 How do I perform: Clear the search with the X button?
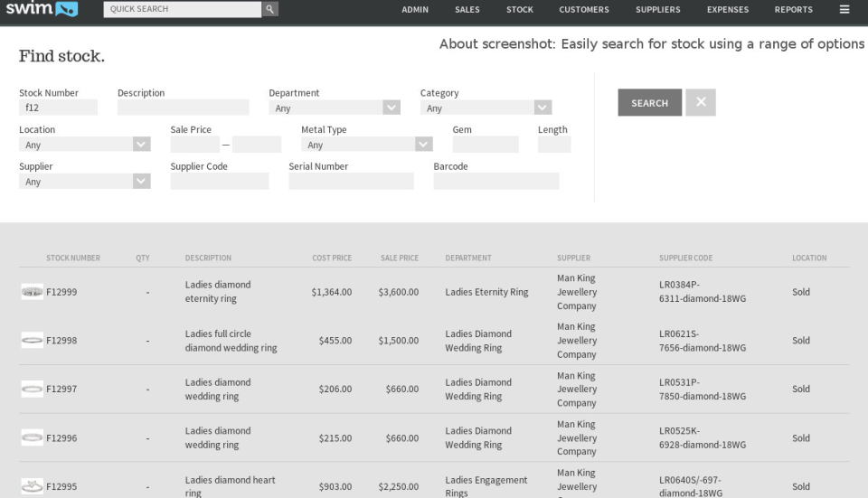point(700,102)
